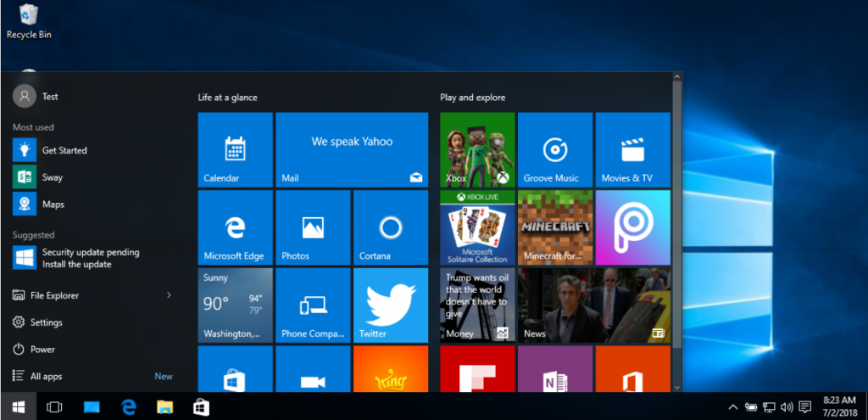Open the Groove Music tile
The width and height of the screenshot is (868, 420).
pos(554,149)
